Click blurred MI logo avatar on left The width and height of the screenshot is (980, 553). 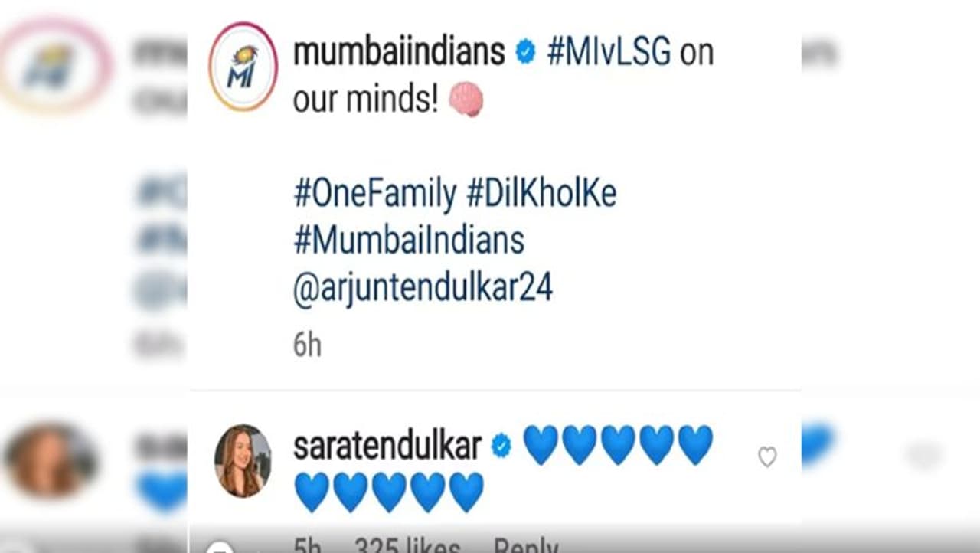pos(55,65)
